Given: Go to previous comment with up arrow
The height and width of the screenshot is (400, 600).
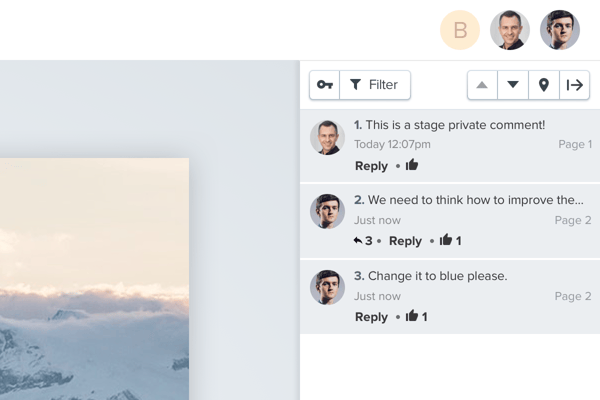Looking at the screenshot, I should (x=483, y=85).
